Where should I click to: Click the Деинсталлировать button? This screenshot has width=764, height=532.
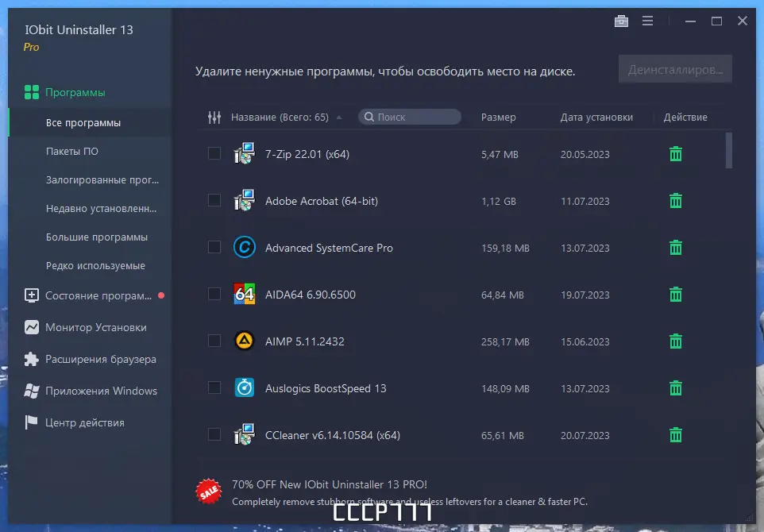click(x=675, y=70)
